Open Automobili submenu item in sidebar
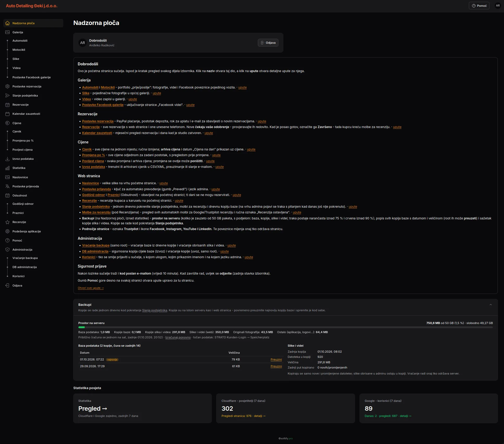This screenshot has width=504, height=444. pyautogui.click(x=20, y=41)
